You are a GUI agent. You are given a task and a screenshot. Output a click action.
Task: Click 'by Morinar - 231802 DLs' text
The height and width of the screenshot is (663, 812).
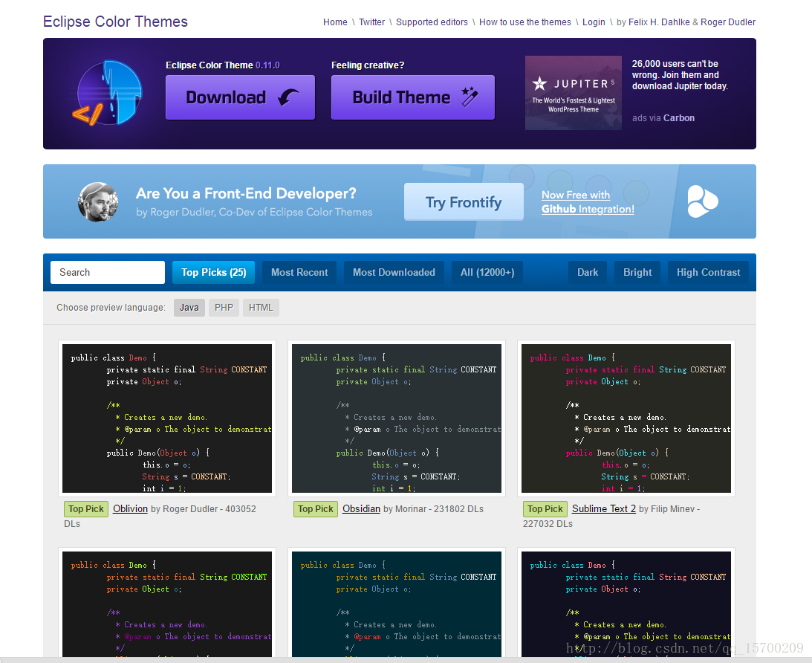[433, 509]
